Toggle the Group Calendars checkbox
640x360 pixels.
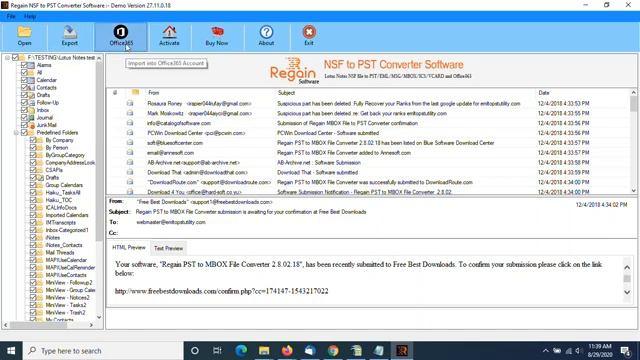pyautogui.click(x=33, y=185)
